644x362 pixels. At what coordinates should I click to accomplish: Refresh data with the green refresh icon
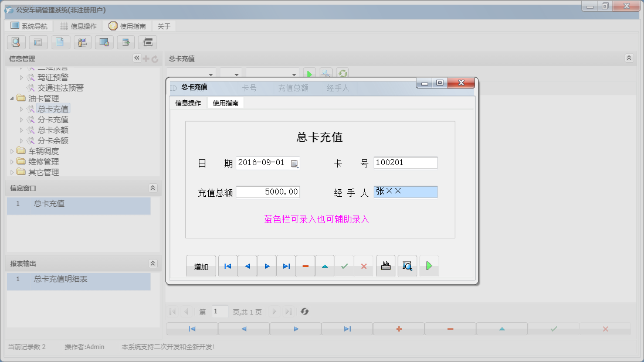tap(343, 73)
